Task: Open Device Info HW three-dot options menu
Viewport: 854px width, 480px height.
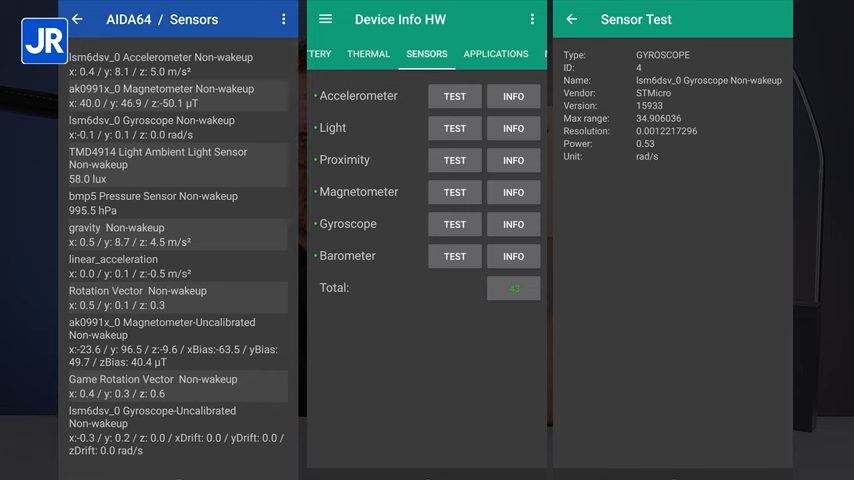Action: (532, 19)
